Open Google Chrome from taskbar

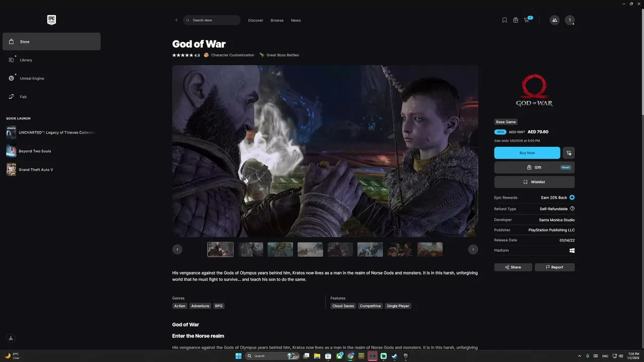(x=351, y=356)
